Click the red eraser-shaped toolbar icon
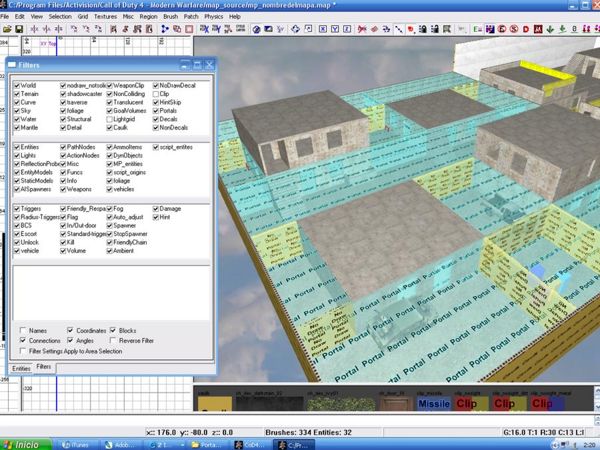This screenshot has width=600, height=450. [374, 29]
